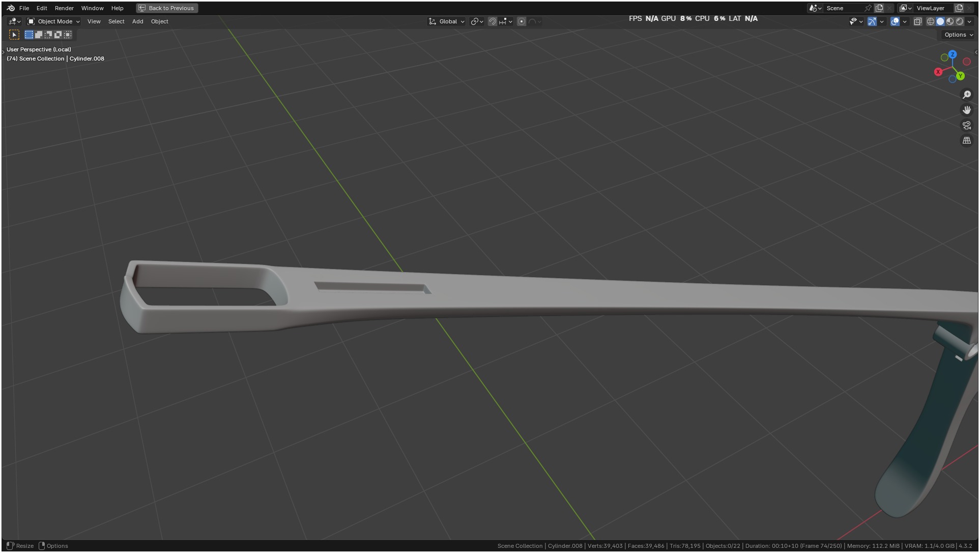
Task: Open the 3D viewport Add menu
Action: coord(137,21)
